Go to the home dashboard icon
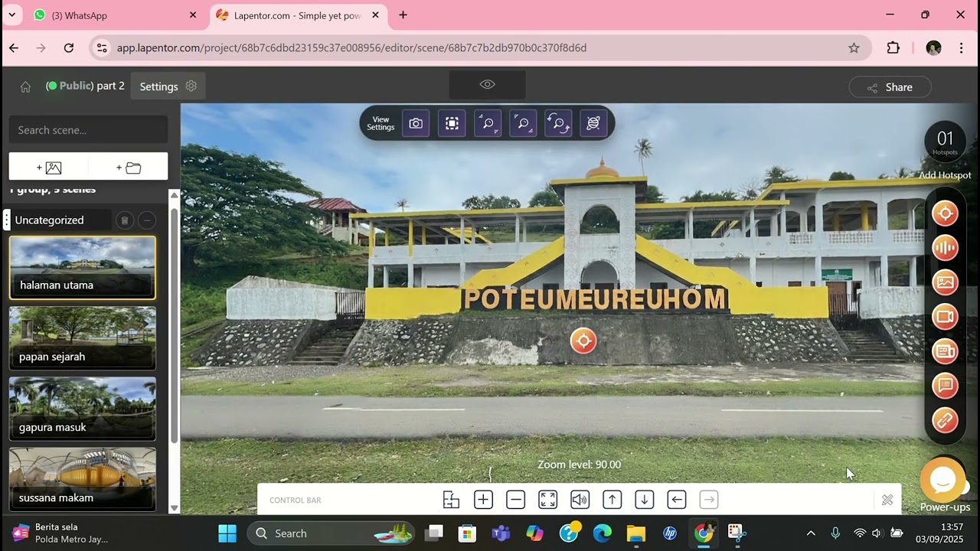 pyautogui.click(x=25, y=87)
